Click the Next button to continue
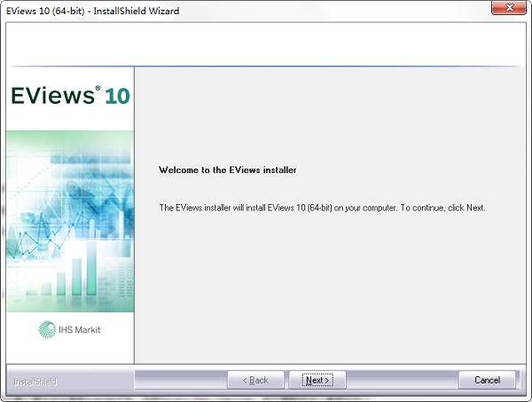Screen dimensions: 532x402 [x=317, y=380]
